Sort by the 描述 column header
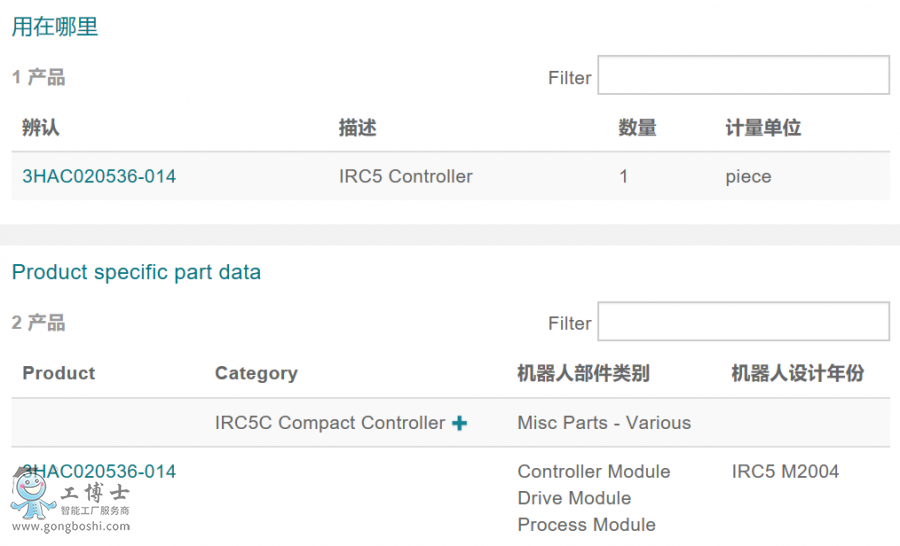This screenshot has height=546, width=900. [x=357, y=128]
